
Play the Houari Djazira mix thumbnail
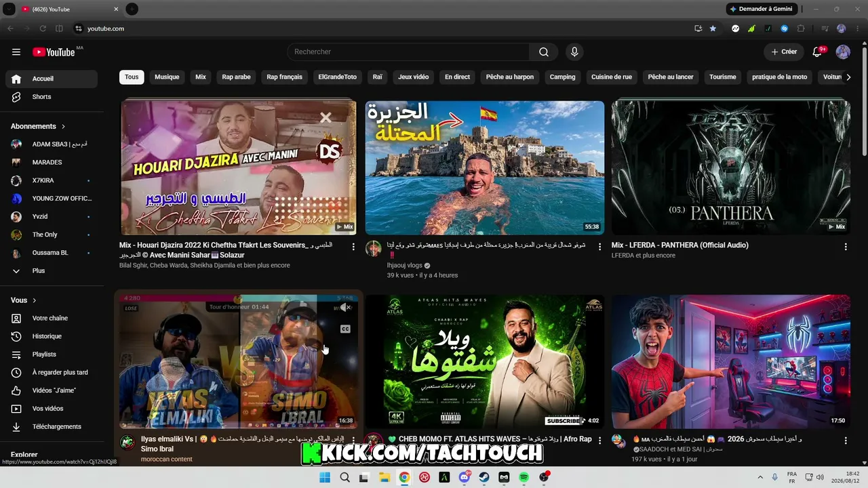pos(239,167)
